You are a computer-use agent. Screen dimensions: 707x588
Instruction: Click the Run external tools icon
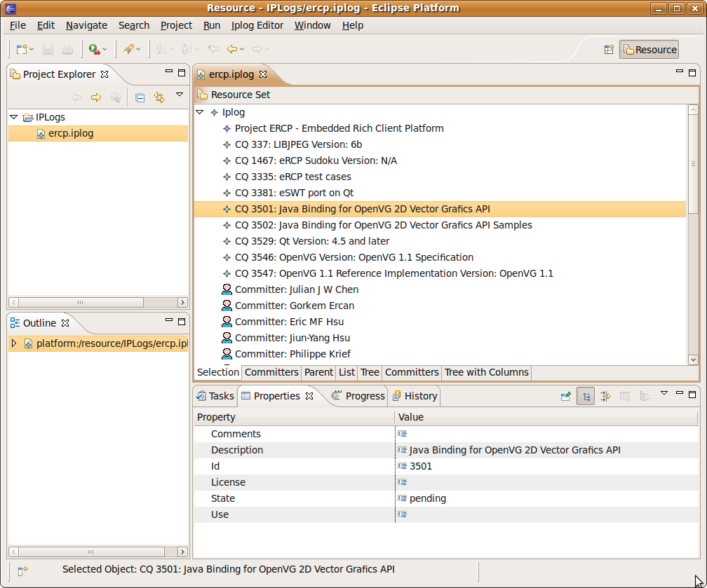[94, 49]
